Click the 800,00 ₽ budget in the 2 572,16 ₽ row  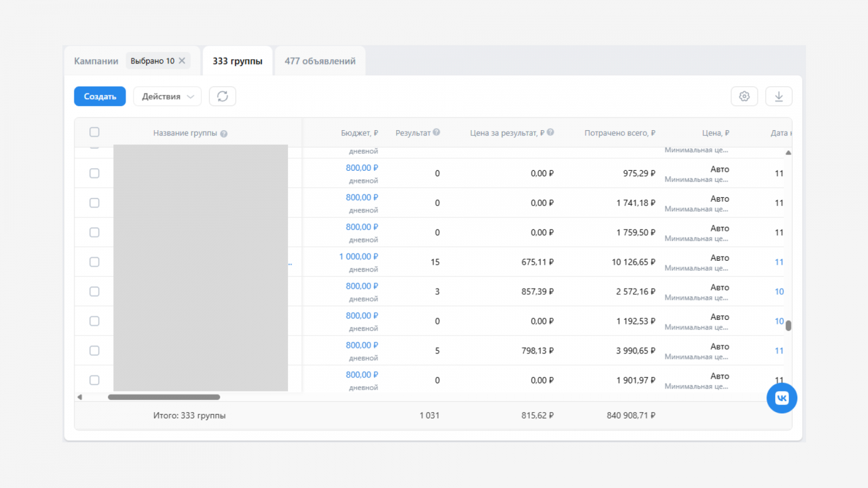362,286
